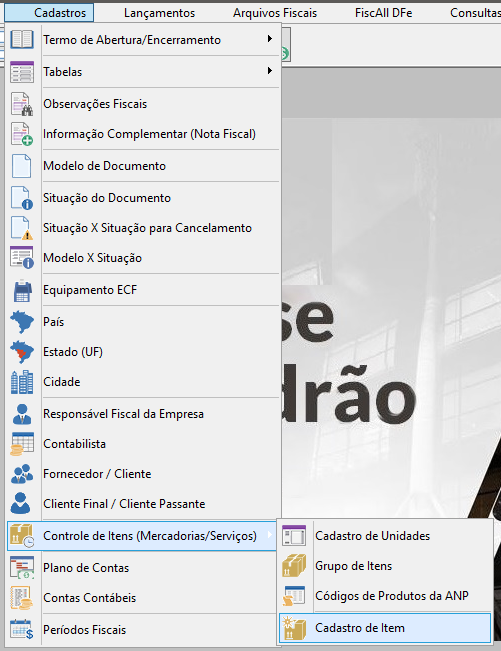Click the box icon beside Grupo de Itens
The height and width of the screenshot is (651, 501).
[x=294, y=566]
